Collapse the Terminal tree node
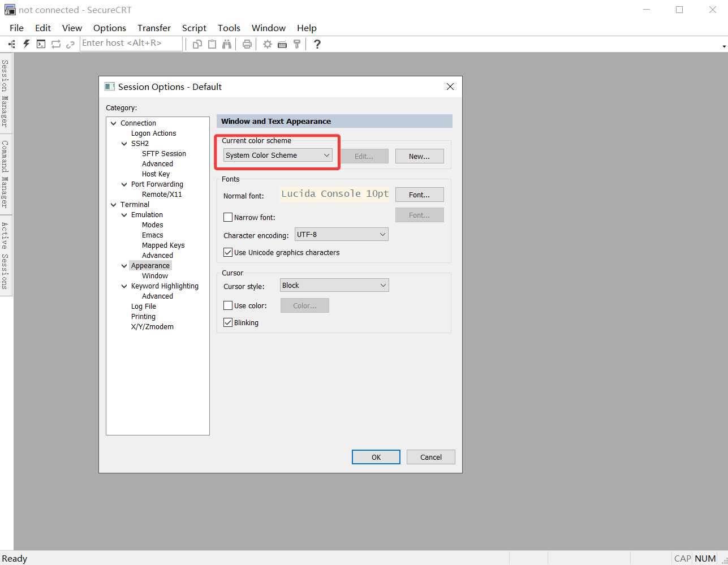 114,205
